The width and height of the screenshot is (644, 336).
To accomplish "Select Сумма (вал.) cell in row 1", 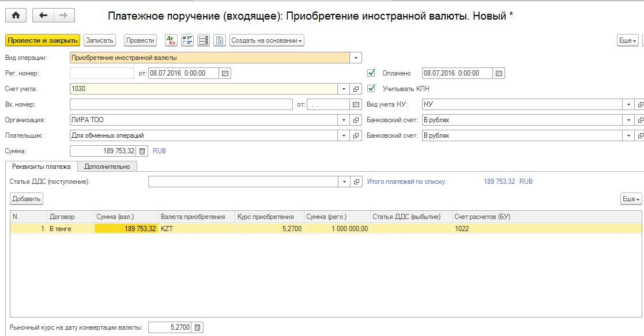I will (126, 229).
